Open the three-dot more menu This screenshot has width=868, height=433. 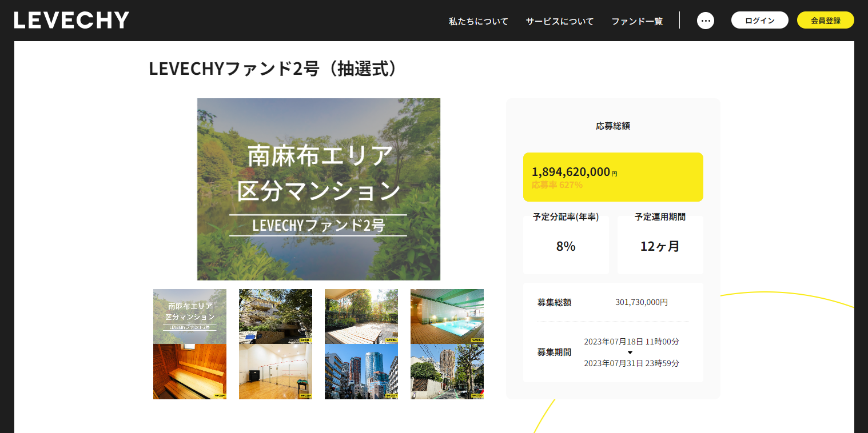click(706, 21)
